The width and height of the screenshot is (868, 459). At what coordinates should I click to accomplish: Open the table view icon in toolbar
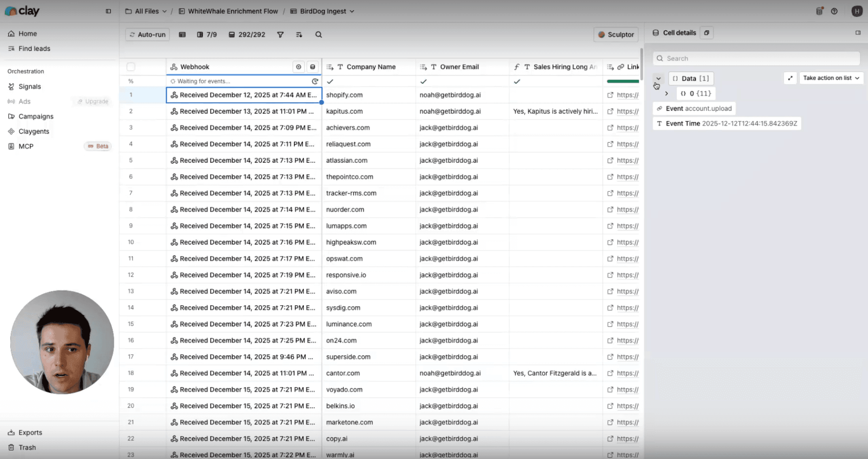click(x=182, y=35)
